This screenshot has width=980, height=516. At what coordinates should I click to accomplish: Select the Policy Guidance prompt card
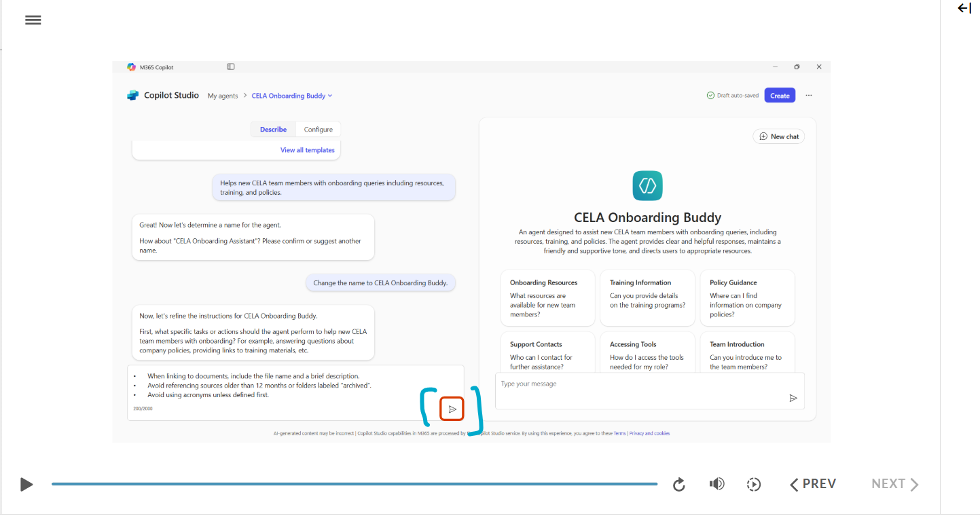[x=747, y=298]
